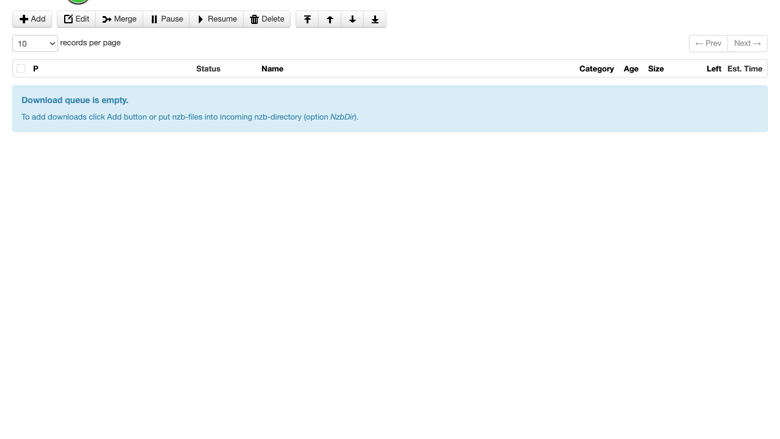Viewport: 780px width, 439px height.
Task: Click the Add download button
Action: click(32, 19)
